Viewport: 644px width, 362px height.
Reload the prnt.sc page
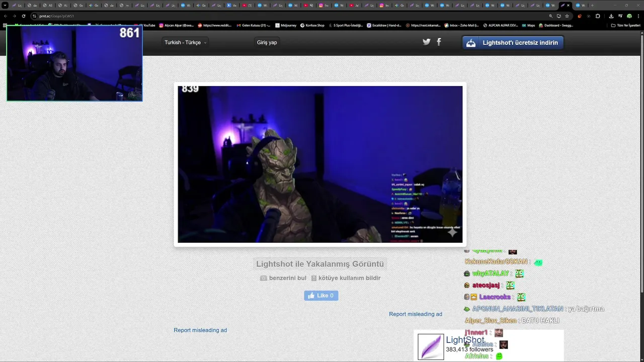pos(23,16)
